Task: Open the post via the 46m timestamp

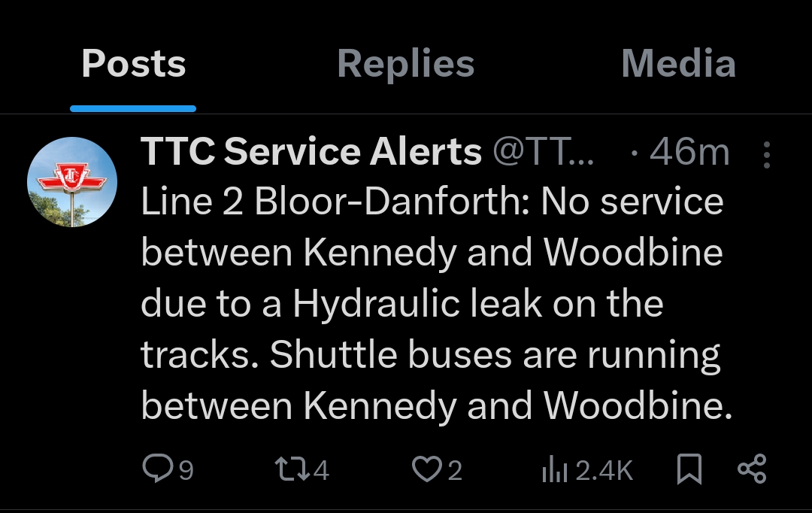Action: (x=689, y=153)
